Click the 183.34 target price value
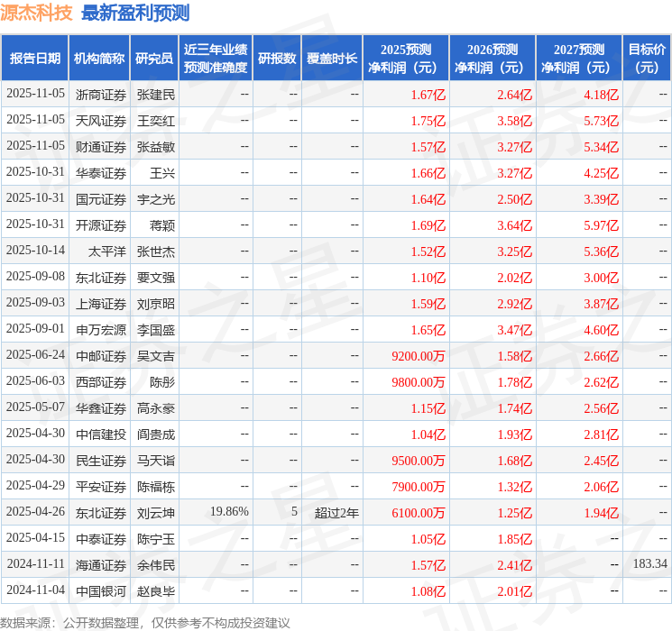Screen dimensions: 672x631 (x=650, y=563)
